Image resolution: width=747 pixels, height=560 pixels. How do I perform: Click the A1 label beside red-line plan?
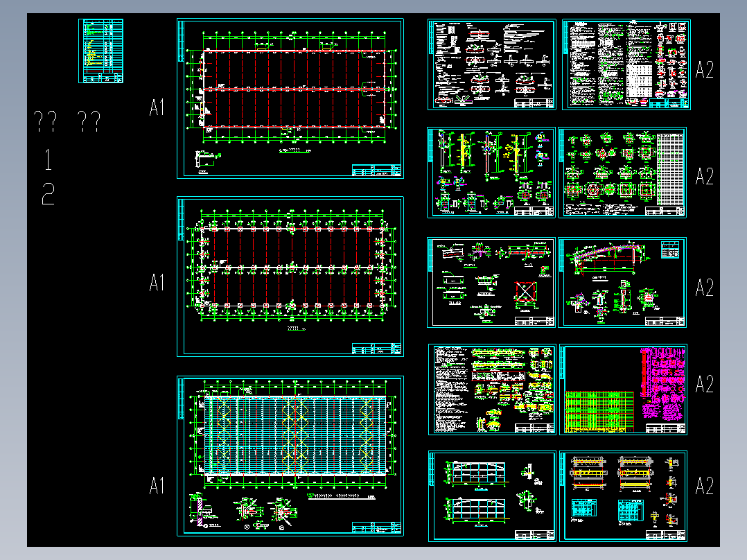(x=157, y=107)
